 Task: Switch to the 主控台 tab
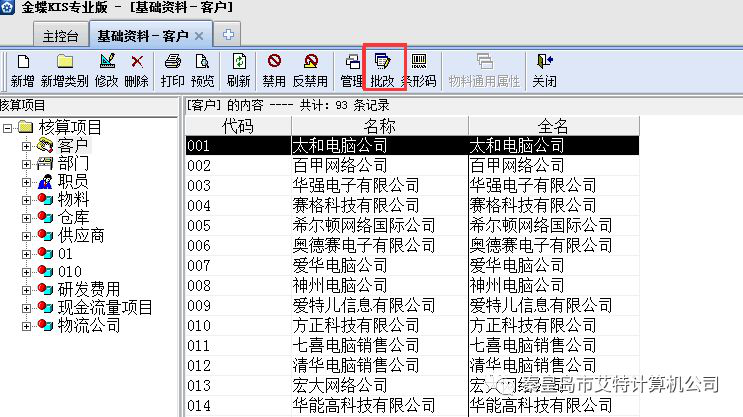tap(60, 36)
